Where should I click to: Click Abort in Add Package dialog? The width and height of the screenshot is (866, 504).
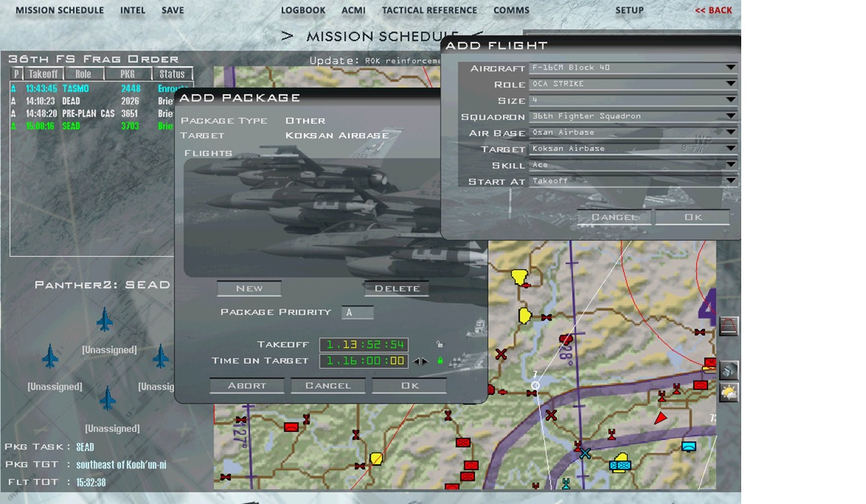point(247,385)
